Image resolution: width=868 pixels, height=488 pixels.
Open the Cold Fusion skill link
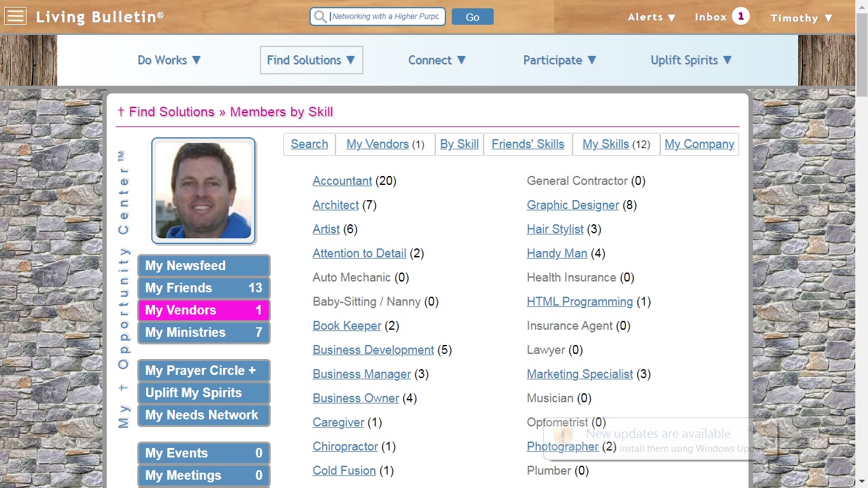point(344,471)
